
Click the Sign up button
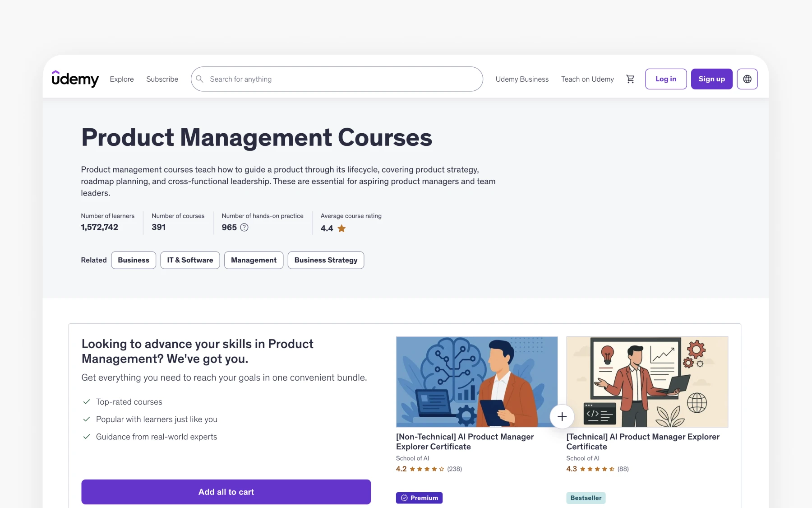712,79
